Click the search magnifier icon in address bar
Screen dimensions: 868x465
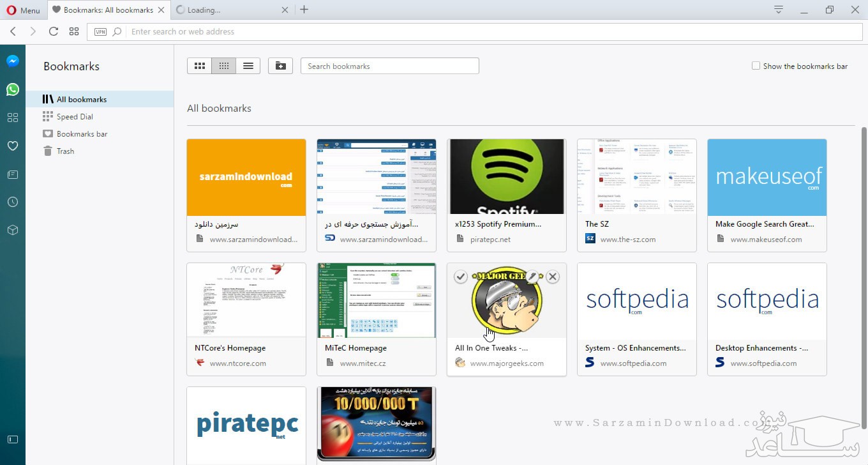click(117, 31)
